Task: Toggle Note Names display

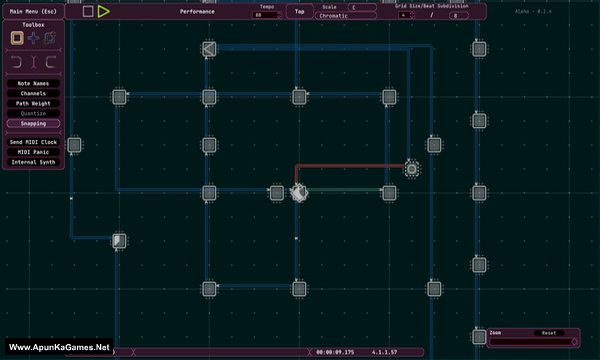Action: click(33, 83)
